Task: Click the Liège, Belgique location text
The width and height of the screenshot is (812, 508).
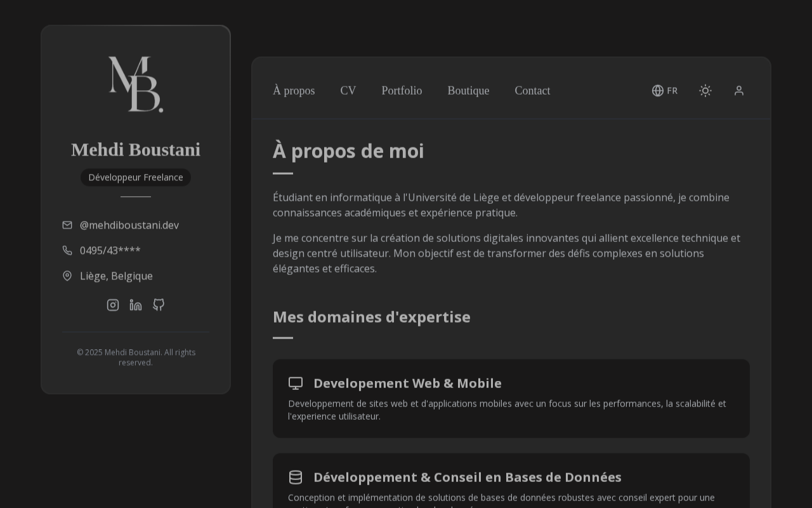Action: pos(116,276)
